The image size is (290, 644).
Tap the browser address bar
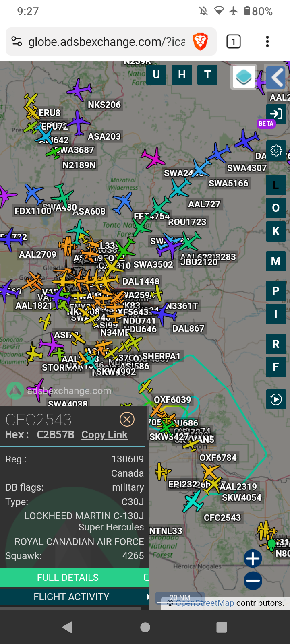tap(107, 41)
